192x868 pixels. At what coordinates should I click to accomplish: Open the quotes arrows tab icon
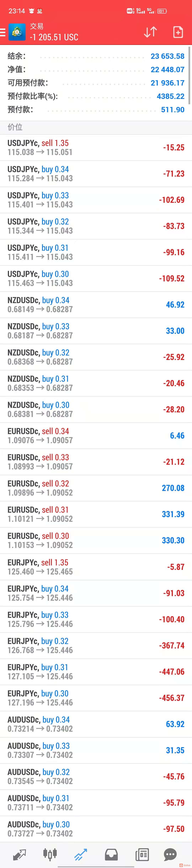coord(19,854)
